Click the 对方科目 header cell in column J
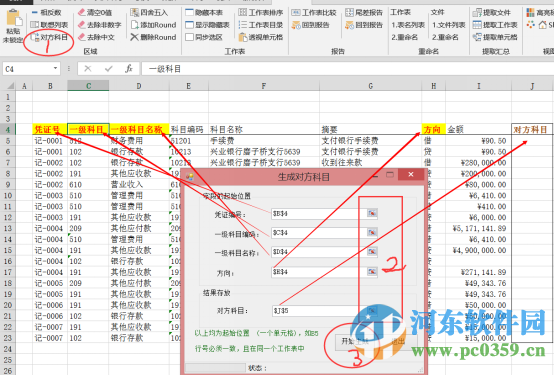555x375 pixels. click(x=532, y=130)
